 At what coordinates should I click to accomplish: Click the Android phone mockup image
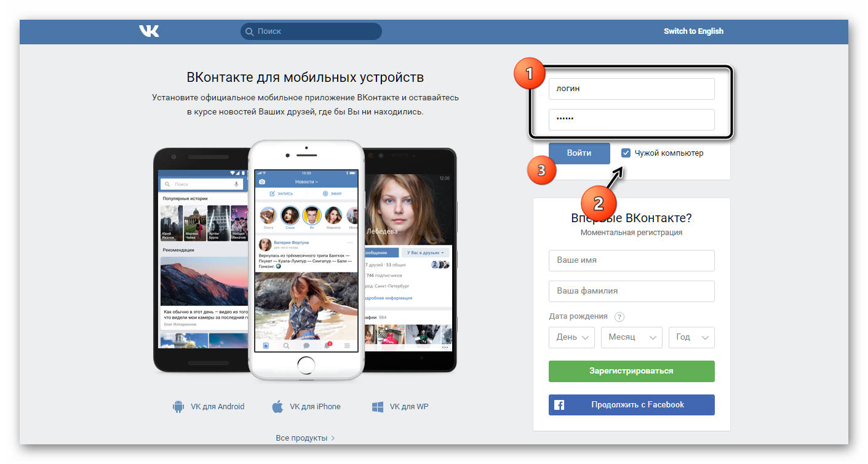pos(201,260)
